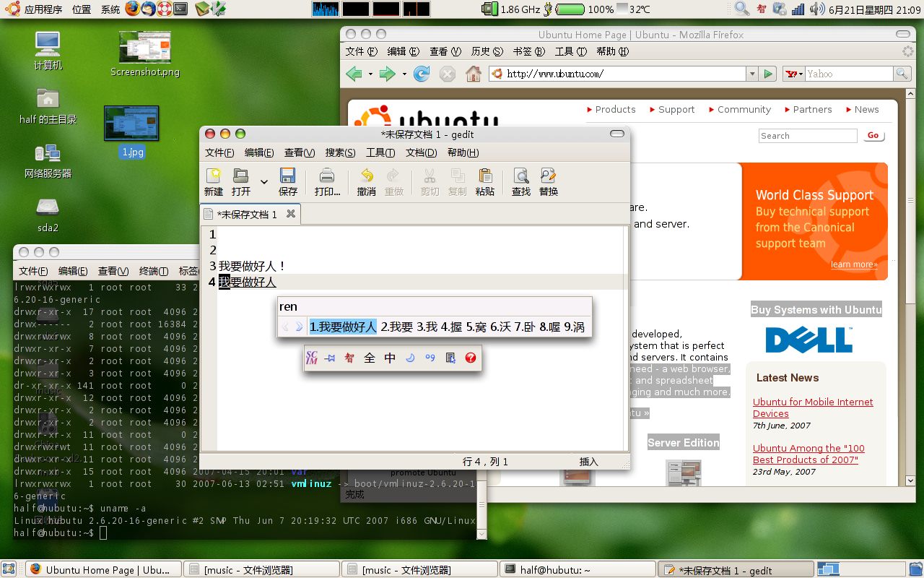Toggle full-width 全 mode on SCIM toolbar
This screenshot has width=924, height=578.
click(370, 358)
